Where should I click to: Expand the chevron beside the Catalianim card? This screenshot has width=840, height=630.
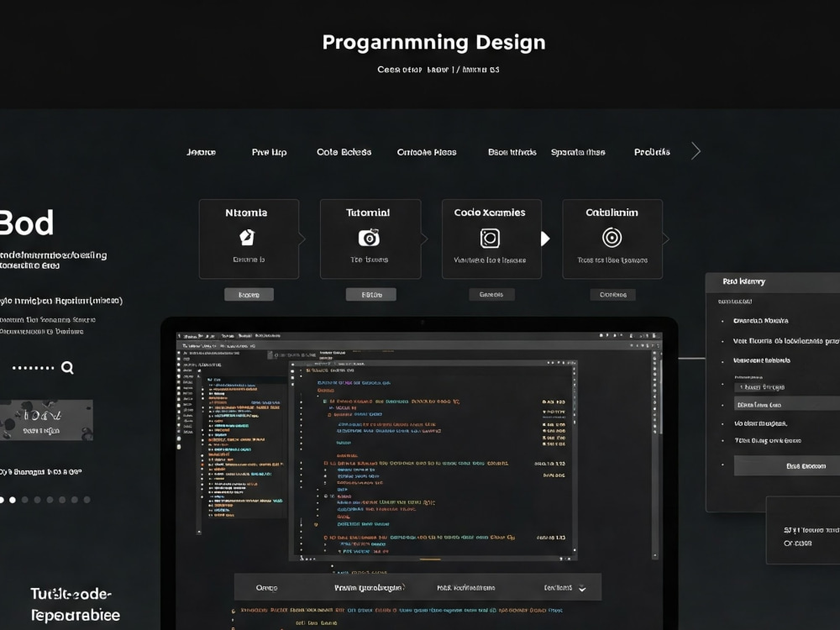[x=666, y=239]
